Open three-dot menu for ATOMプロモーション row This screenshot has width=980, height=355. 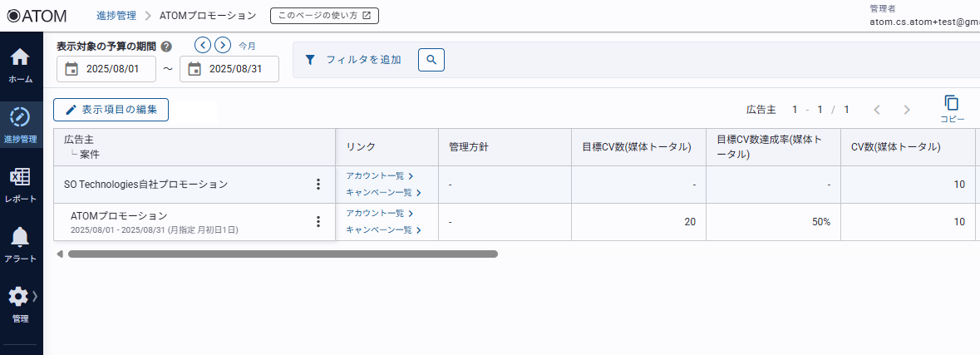click(x=318, y=222)
